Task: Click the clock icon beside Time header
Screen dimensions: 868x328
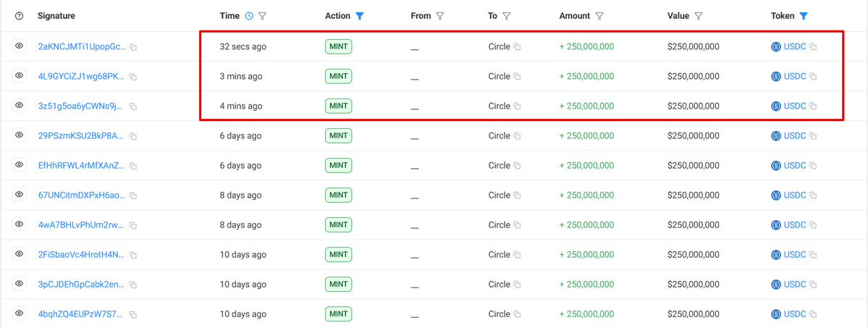Action: [249, 16]
